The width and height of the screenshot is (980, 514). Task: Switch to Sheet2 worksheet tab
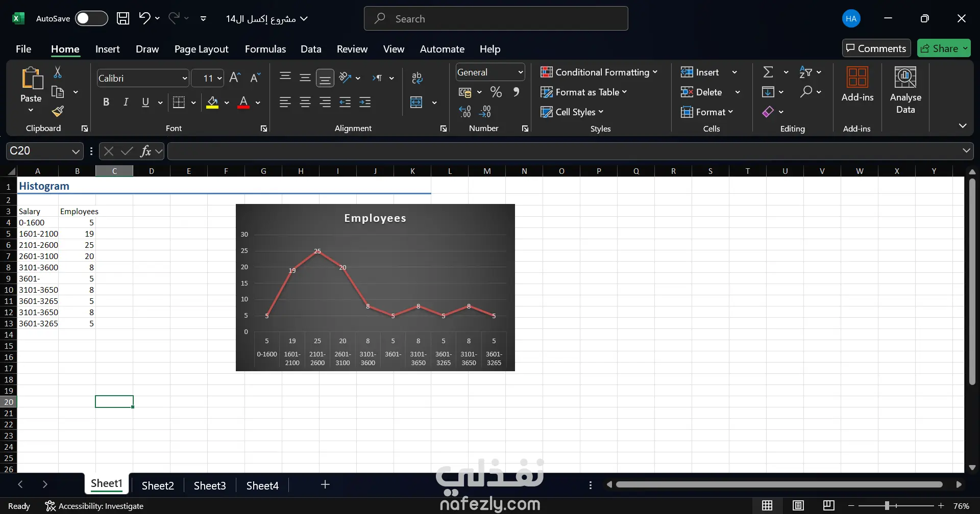click(x=158, y=485)
